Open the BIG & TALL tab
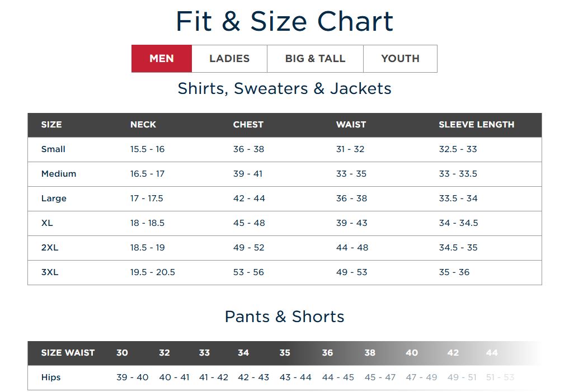 point(315,58)
